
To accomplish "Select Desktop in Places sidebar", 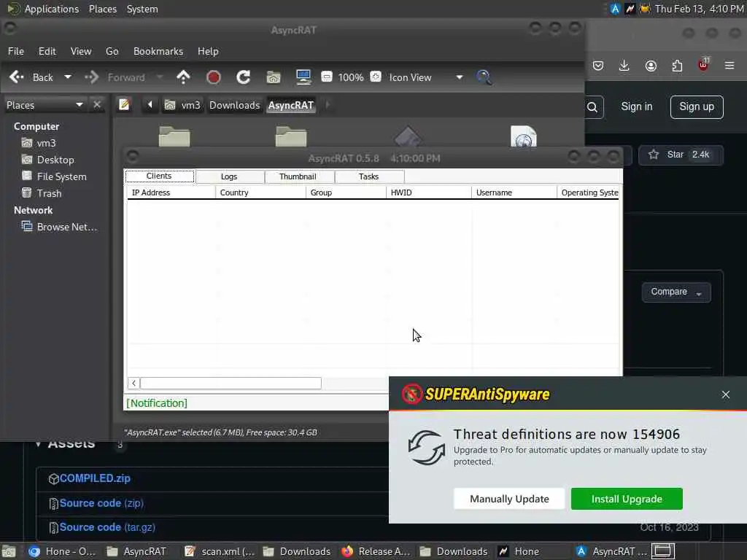I will click(48, 160).
